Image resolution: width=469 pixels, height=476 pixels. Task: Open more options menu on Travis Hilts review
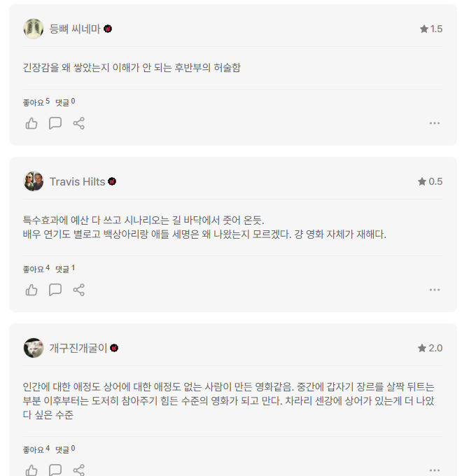coord(435,290)
